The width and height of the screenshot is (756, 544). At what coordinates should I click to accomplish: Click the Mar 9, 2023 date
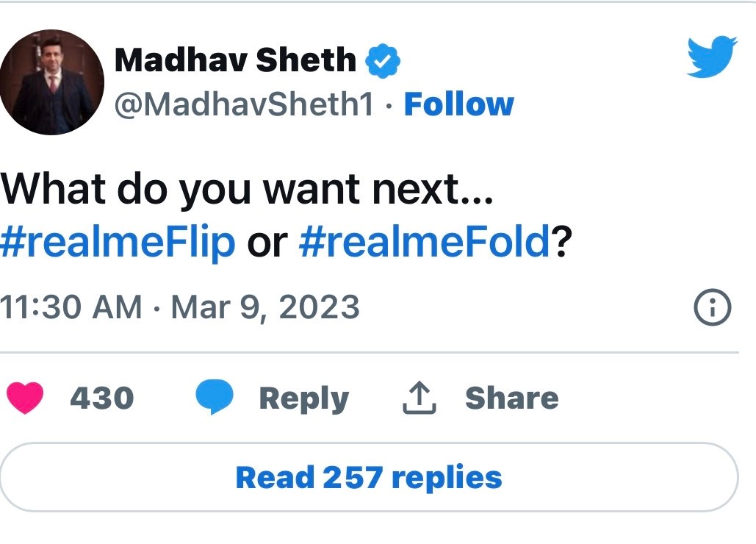(x=265, y=307)
